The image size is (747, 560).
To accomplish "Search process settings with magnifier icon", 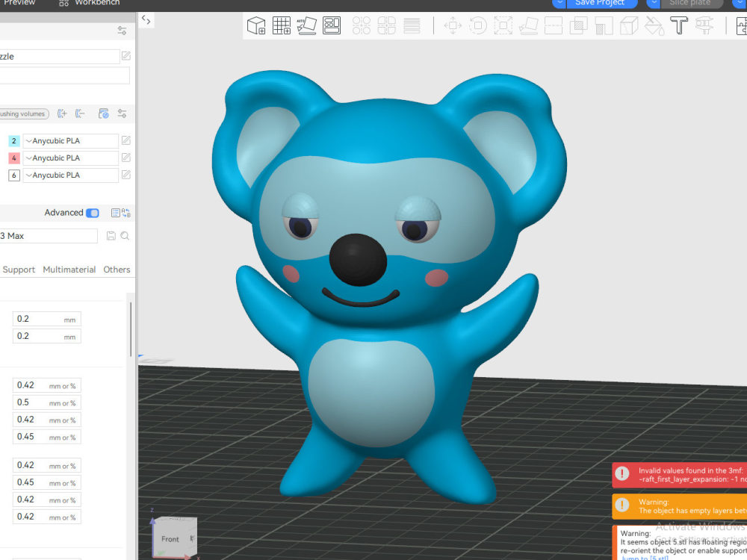I will pos(125,236).
